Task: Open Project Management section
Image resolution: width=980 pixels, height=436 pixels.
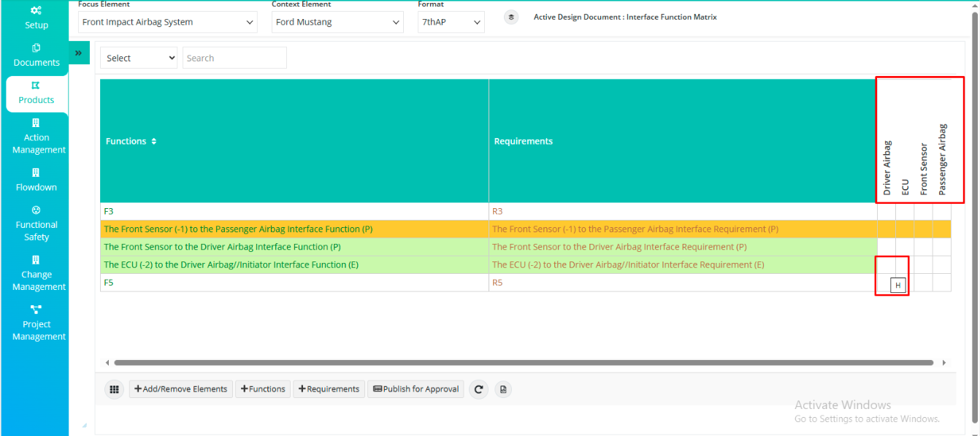Action: (x=36, y=324)
